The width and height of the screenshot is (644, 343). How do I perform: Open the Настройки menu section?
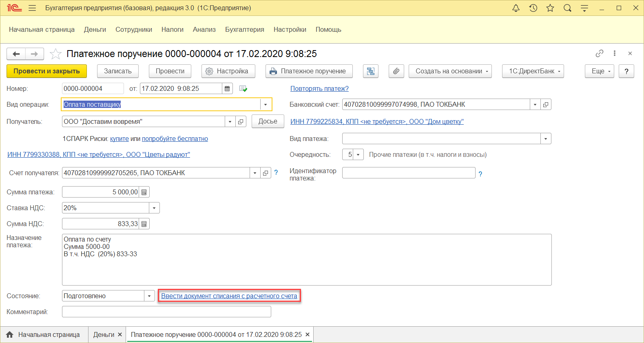290,29
